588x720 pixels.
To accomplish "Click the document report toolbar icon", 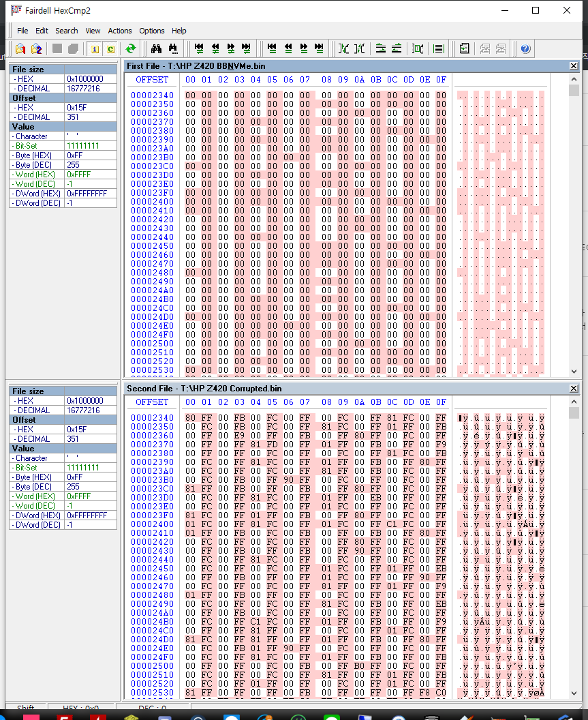I will pos(465,48).
